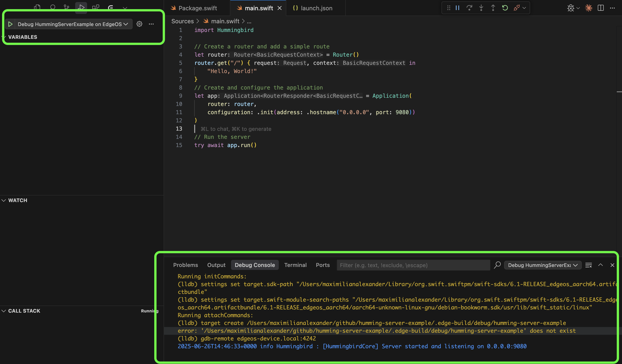Open the Source Control view
This screenshot has width=622, height=364.
tap(66, 7)
